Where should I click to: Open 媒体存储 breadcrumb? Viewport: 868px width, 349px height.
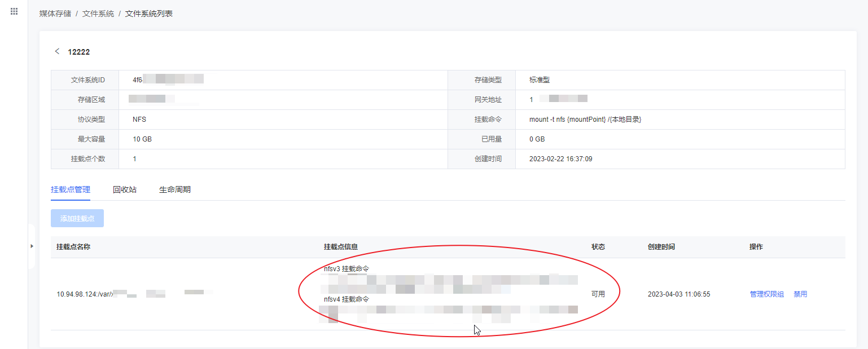55,14
